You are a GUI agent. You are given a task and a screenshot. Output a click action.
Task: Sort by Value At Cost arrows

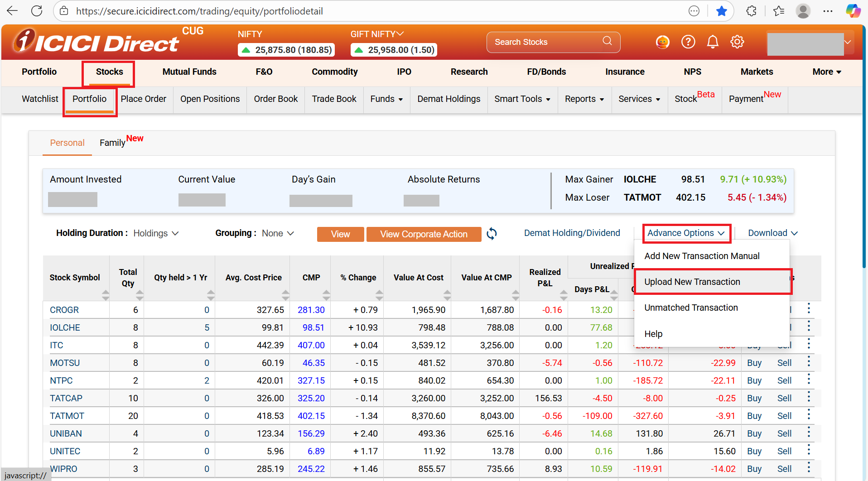tap(447, 295)
